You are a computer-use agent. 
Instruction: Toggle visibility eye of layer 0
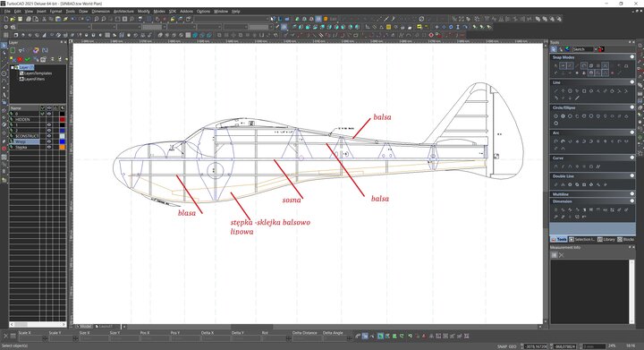pyautogui.click(x=49, y=114)
